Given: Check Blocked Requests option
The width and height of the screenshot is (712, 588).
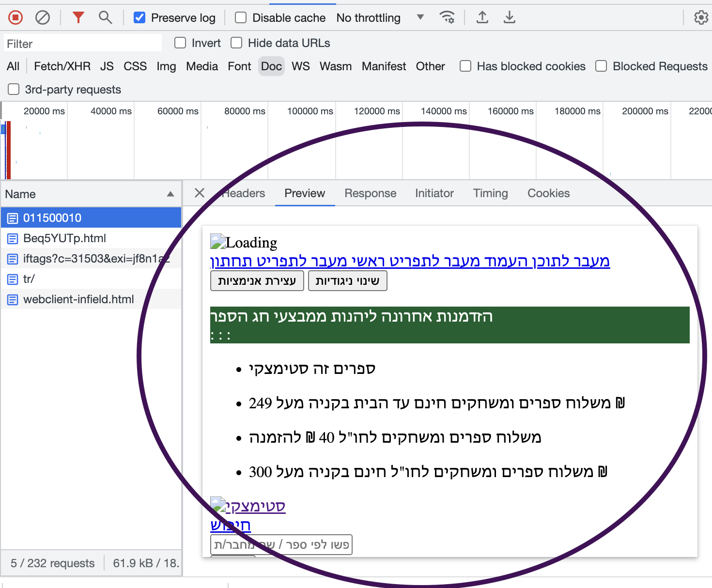Looking at the screenshot, I should [601, 66].
